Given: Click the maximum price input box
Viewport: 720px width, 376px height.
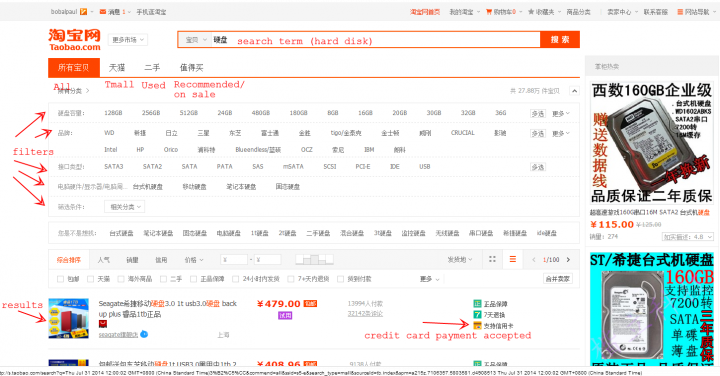Looking at the screenshot, I should pos(267,260).
